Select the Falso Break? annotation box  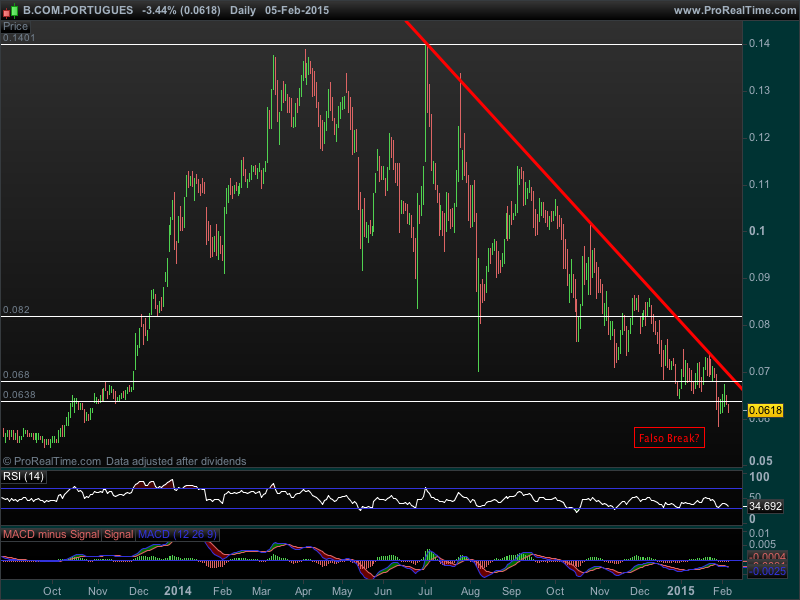click(x=669, y=438)
